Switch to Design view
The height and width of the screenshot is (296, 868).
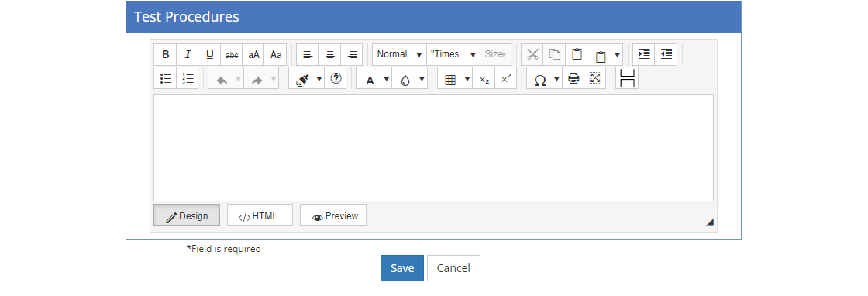coord(187,215)
